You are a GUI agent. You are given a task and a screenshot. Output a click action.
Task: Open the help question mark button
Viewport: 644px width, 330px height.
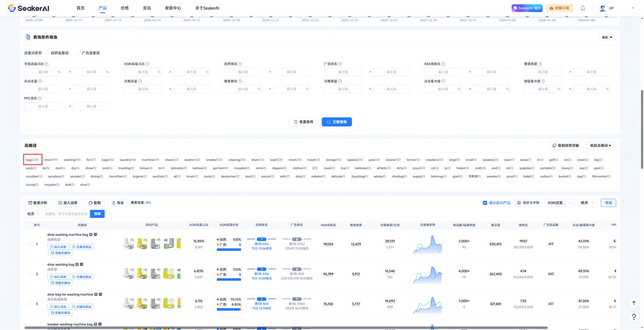[634, 317]
